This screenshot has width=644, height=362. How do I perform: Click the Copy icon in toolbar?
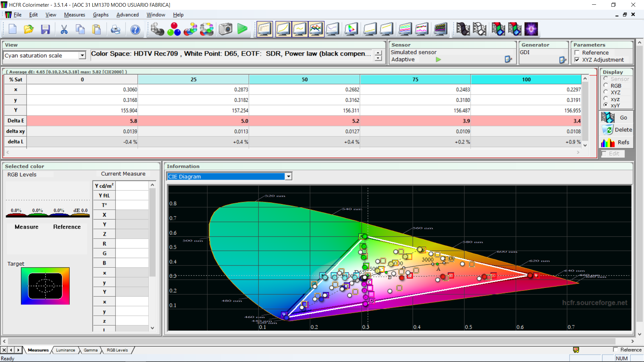tap(80, 29)
